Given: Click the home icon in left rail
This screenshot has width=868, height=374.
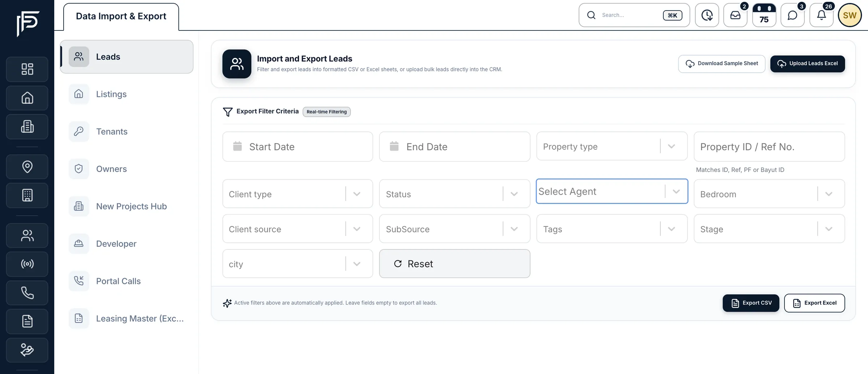Looking at the screenshot, I should click(27, 98).
